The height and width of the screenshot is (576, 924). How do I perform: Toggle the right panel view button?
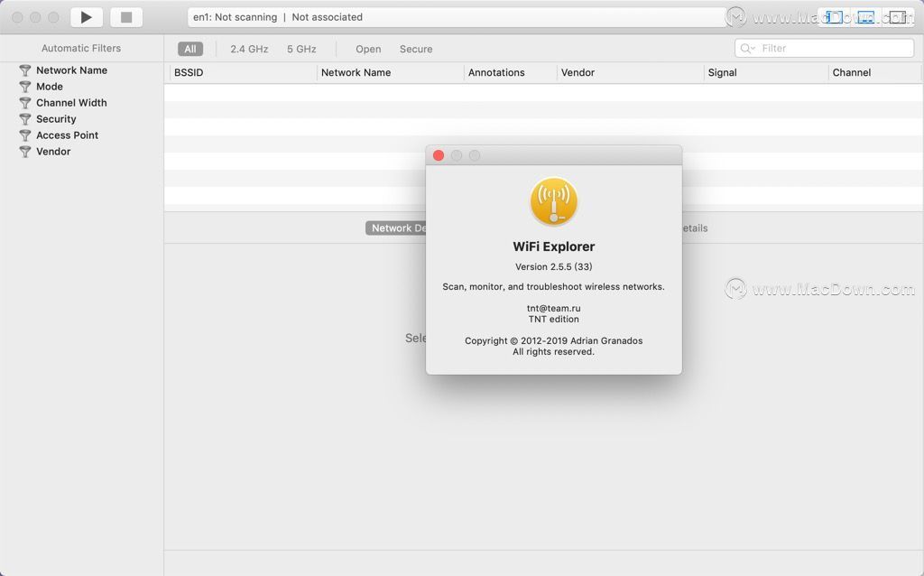click(x=898, y=17)
